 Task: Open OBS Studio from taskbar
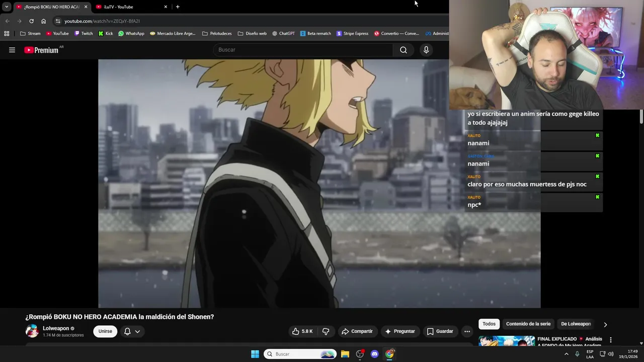(x=360, y=354)
